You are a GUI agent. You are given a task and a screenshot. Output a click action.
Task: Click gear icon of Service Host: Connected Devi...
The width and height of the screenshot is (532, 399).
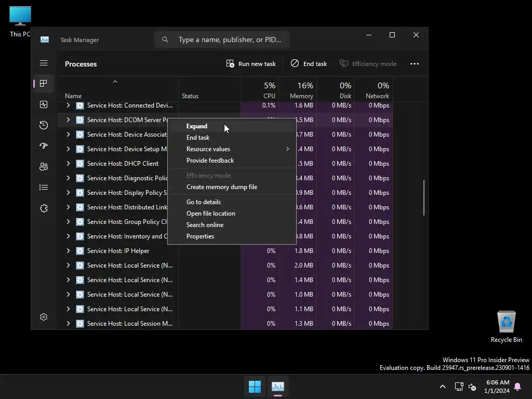tap(79, 105)
